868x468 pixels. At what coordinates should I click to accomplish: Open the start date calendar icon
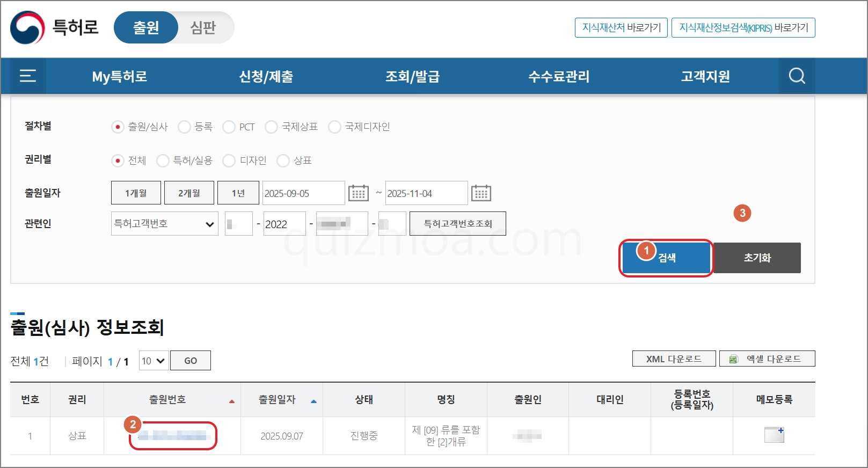click(x=359, y=193)
